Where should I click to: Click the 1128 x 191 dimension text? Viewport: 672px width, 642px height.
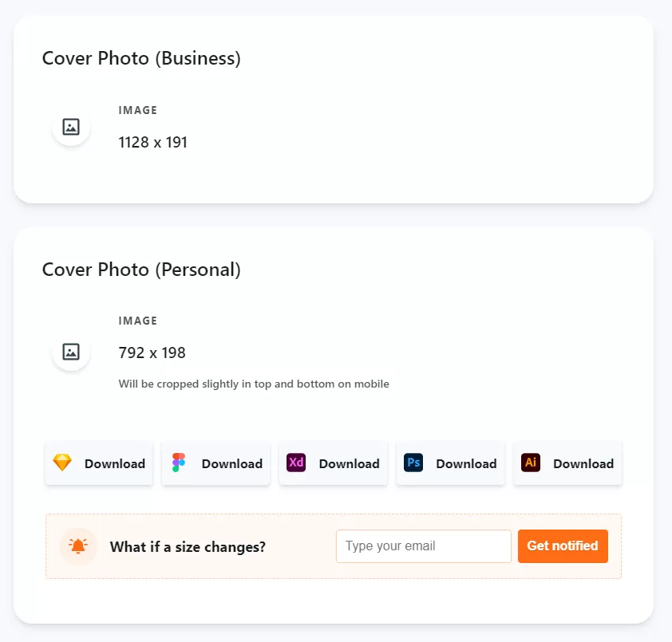point(153,143)
